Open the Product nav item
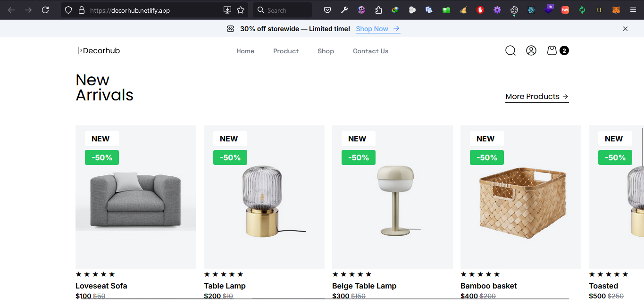 tap(286, 51)
